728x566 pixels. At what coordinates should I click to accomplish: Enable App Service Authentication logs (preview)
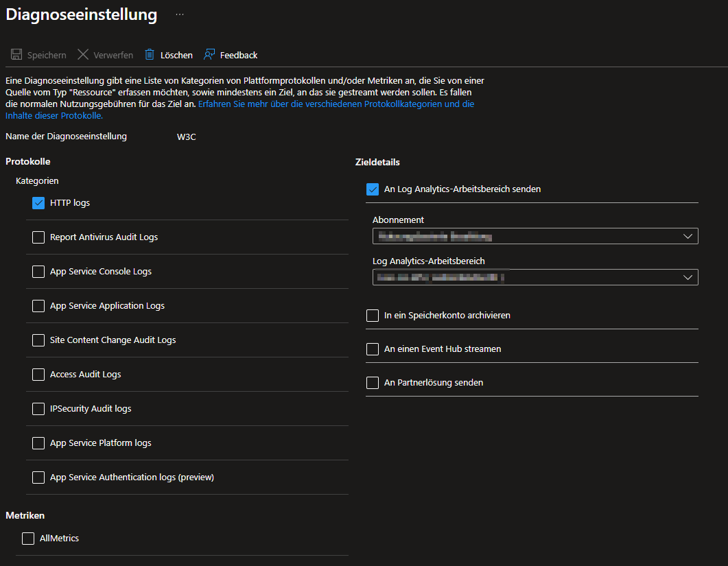click(x=38, y=477)
